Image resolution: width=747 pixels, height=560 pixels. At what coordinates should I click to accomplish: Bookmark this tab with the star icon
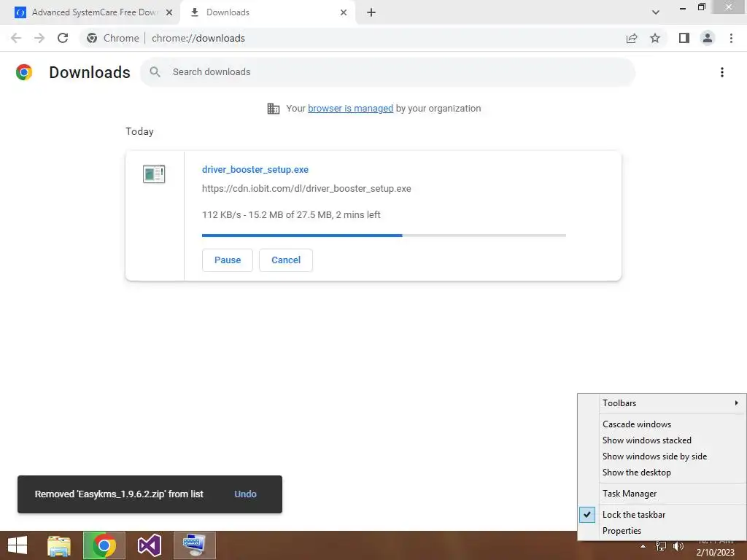(655, 38)
